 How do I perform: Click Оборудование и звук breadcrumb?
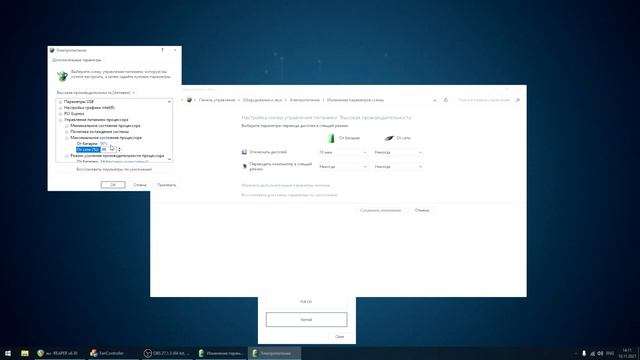(262, 100)
